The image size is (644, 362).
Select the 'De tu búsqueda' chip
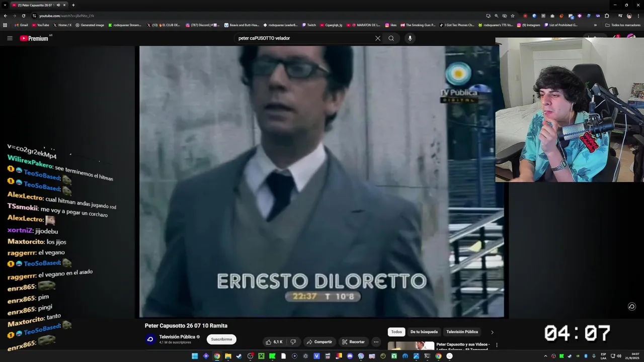[x=424, y=332]
